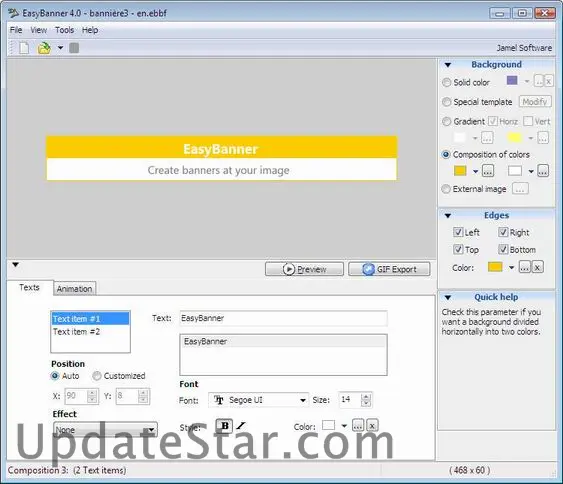Click the New document icon in toolbar
Screen dimensions: 563x484
click(24, 48)
